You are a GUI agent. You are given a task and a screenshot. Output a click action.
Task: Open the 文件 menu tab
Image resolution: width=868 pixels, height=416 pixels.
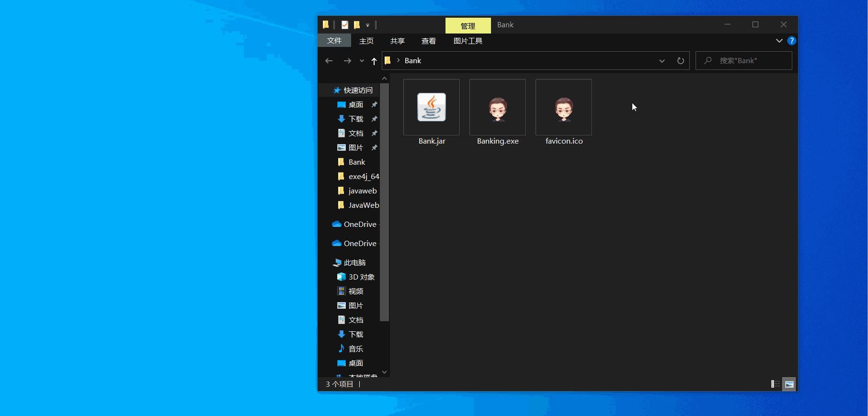coord(334,41)
